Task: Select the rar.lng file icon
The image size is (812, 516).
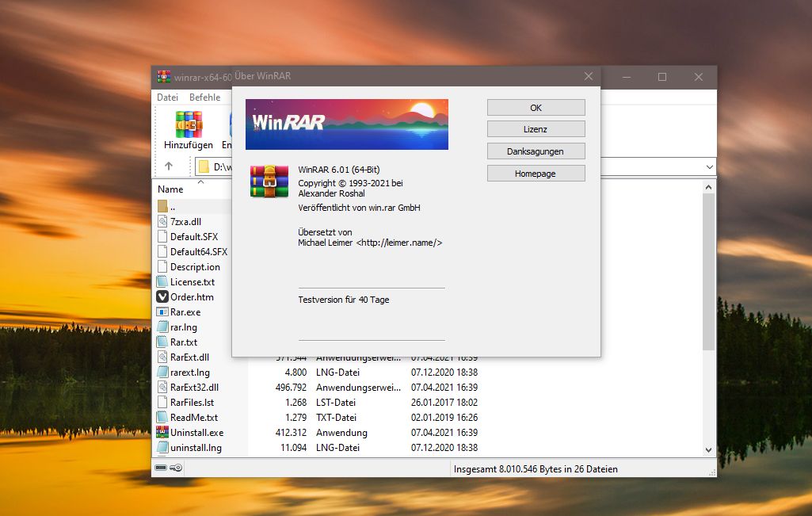Action: pos(162,327)
